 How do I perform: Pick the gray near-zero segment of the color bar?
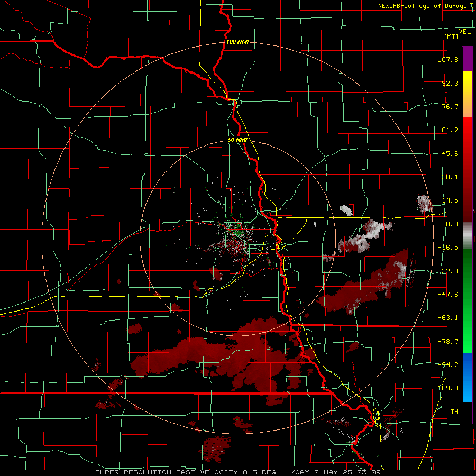tap(467, 235)
